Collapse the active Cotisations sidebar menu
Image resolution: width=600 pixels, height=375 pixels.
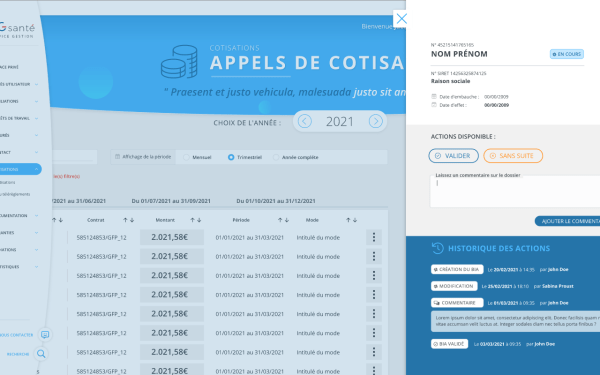(36, 169)
